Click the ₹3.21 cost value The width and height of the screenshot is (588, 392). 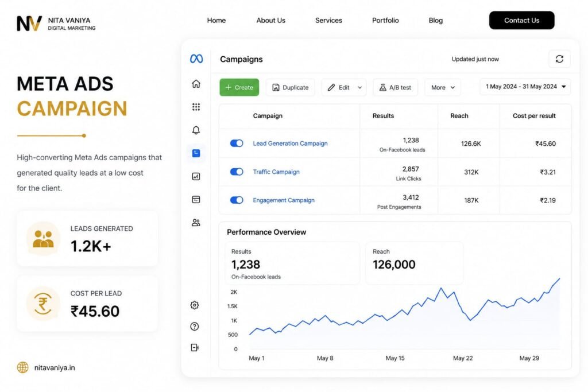[548, 172]
